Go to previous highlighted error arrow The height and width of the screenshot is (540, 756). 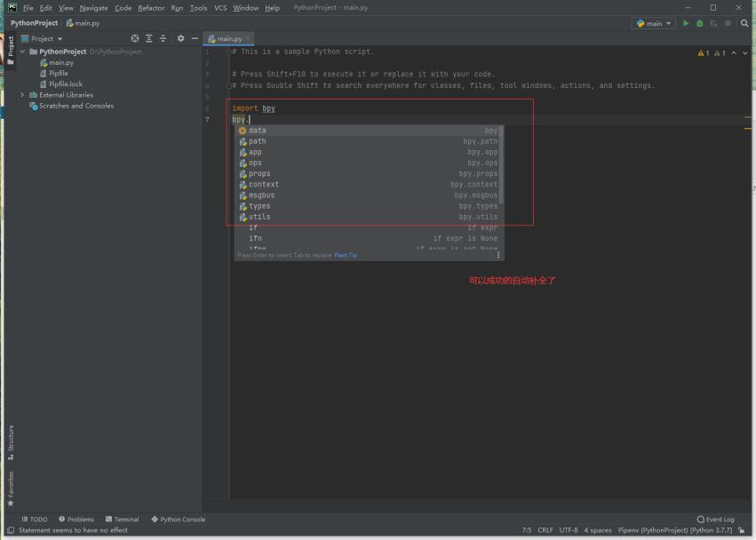pos(734,53)
